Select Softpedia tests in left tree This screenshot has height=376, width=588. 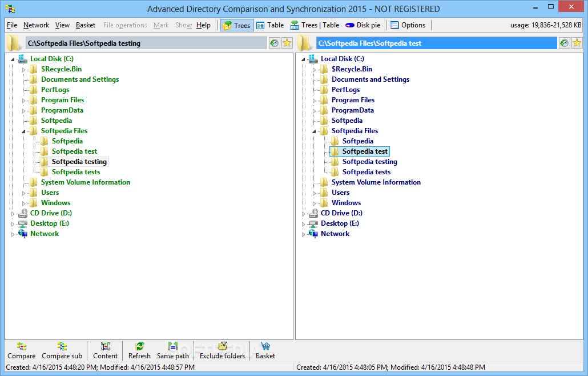[76, 172]
